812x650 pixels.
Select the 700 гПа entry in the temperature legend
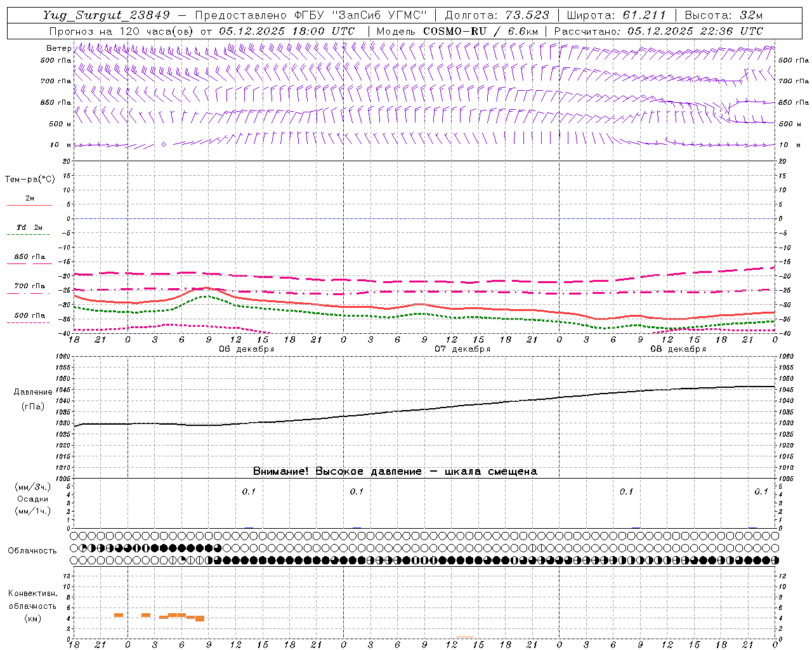tap(29, 286)
